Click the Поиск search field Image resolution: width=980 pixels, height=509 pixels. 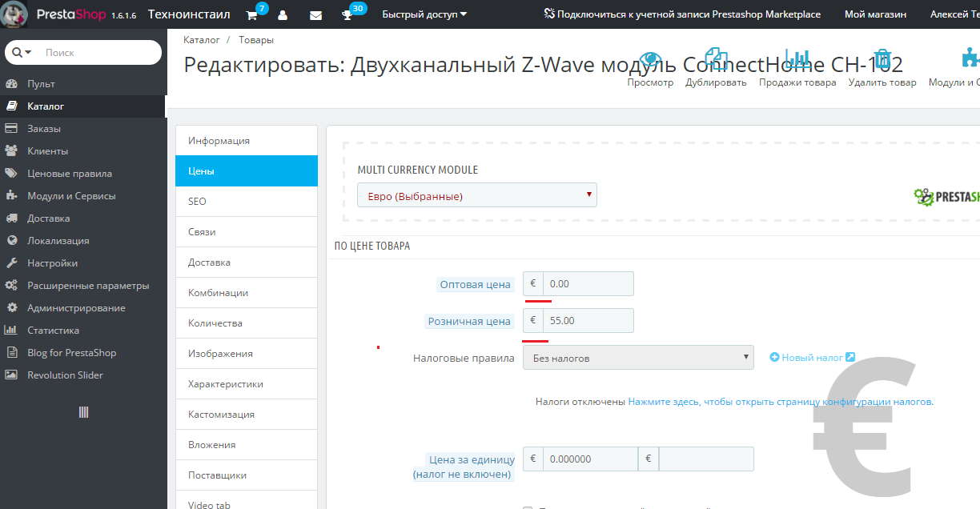pos(99,52)
